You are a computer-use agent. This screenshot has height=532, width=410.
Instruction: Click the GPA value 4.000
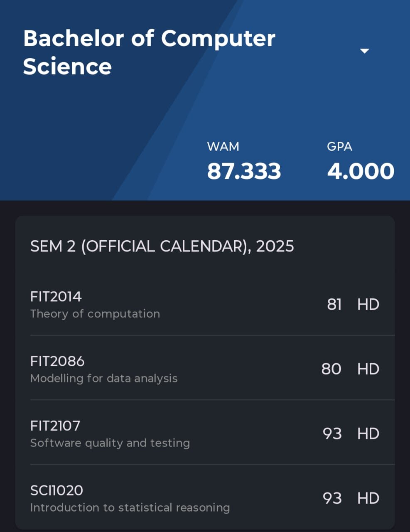click(x=361, y=171)
